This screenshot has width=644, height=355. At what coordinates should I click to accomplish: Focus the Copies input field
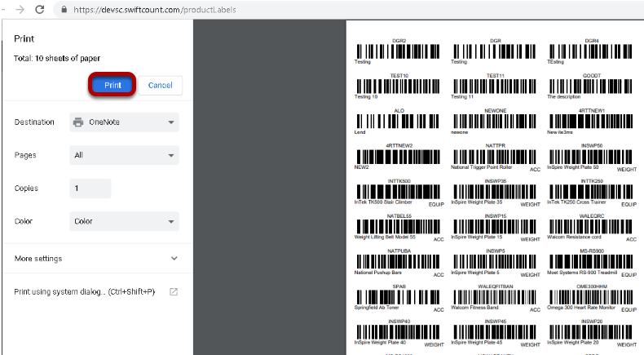point(90,189)
